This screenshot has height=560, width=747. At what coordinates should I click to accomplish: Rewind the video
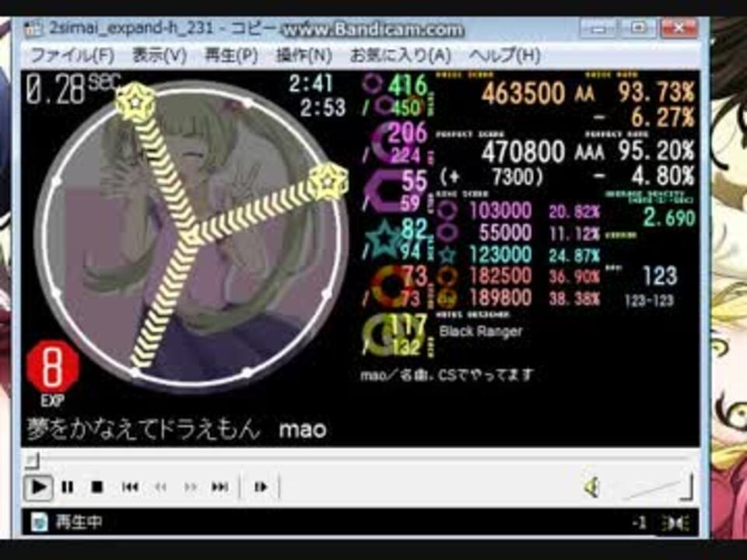tap(160, 487)
